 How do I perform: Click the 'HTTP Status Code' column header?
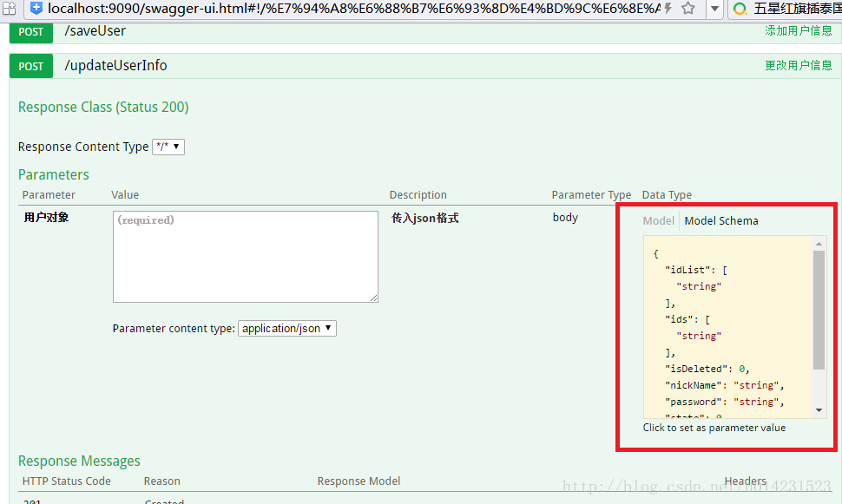click(x=67, y=481)
